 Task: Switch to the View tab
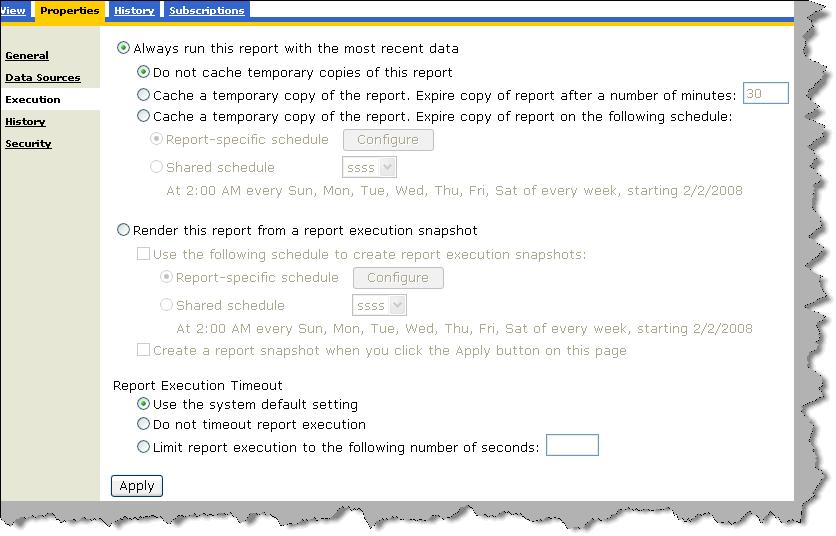13,11
